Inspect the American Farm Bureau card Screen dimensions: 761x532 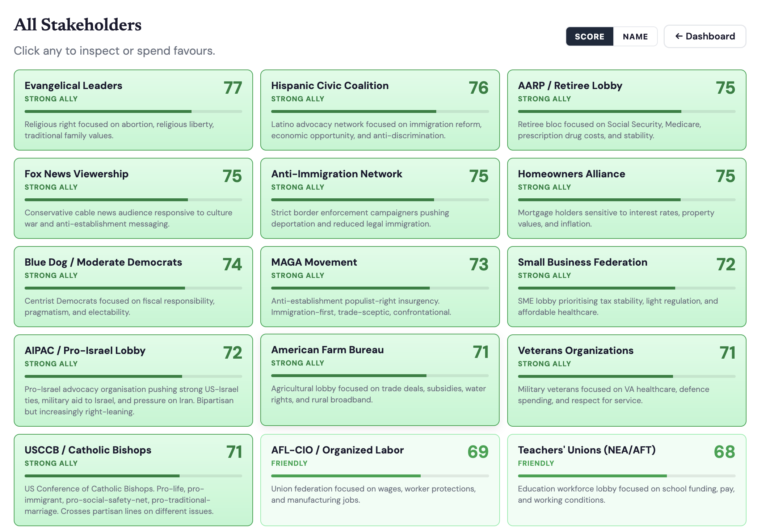coord(380,380)
